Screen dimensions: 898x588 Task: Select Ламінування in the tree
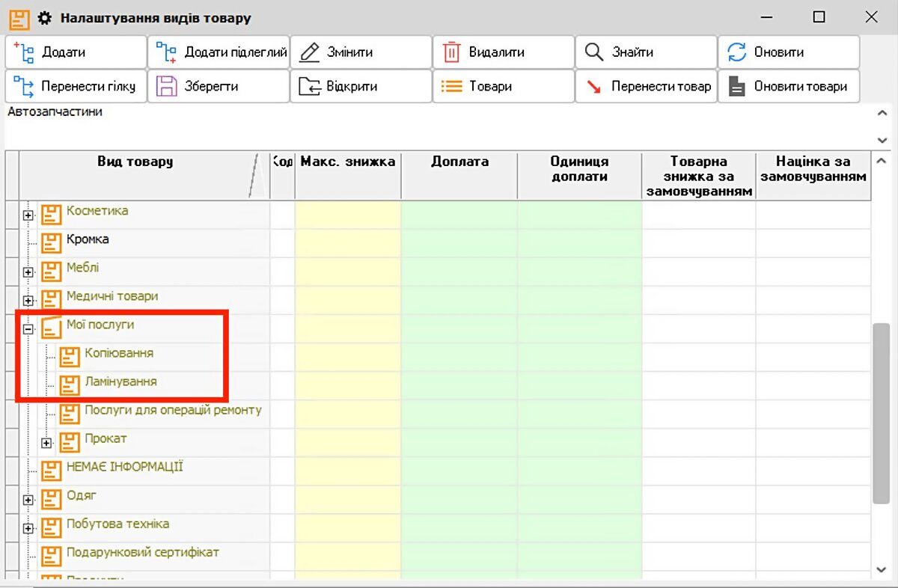point(120,381)
